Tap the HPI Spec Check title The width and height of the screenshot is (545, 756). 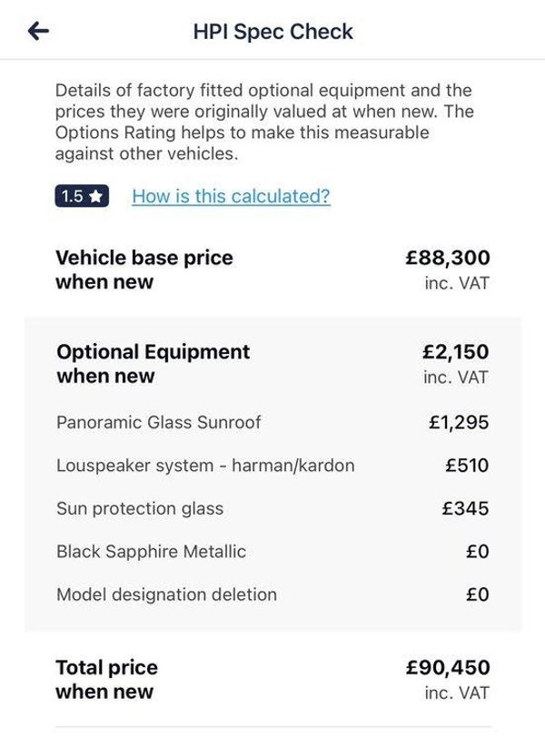(x=272, y=31)
